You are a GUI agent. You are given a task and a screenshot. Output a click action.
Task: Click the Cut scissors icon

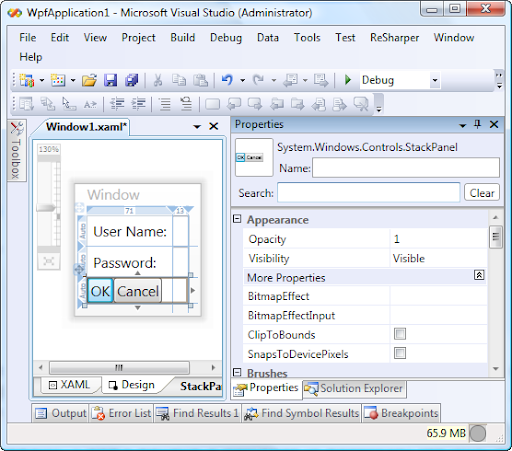point(158,80)
